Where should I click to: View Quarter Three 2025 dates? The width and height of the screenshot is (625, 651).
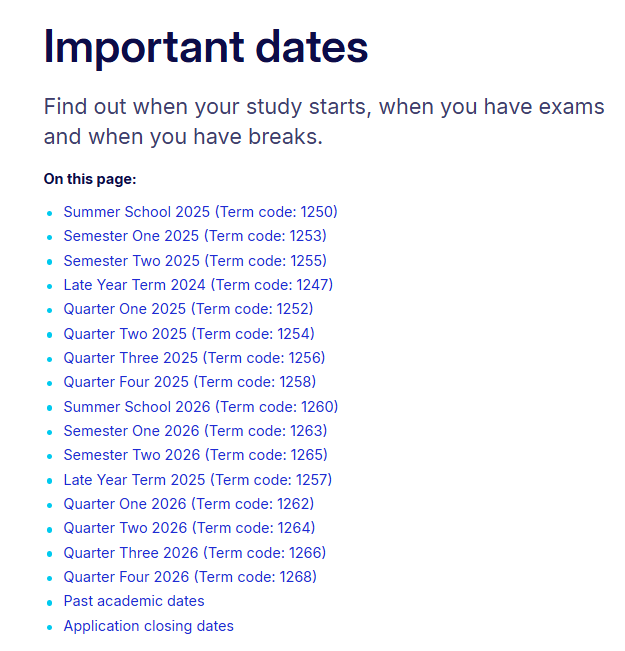click(x=194, y=358)
